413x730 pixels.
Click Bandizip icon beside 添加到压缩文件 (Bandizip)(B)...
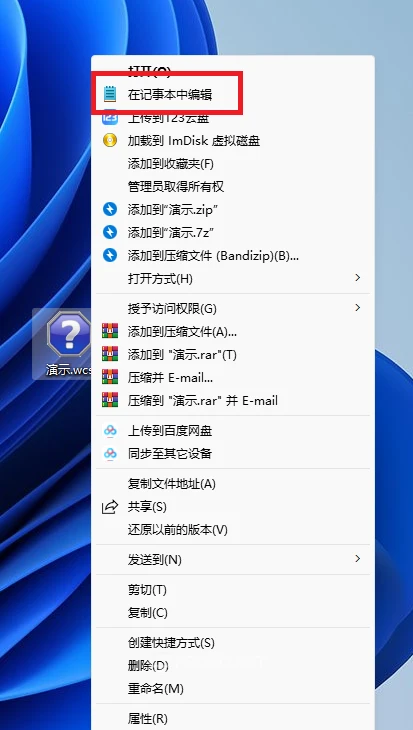pyautogui.click(x=110, y=255)
